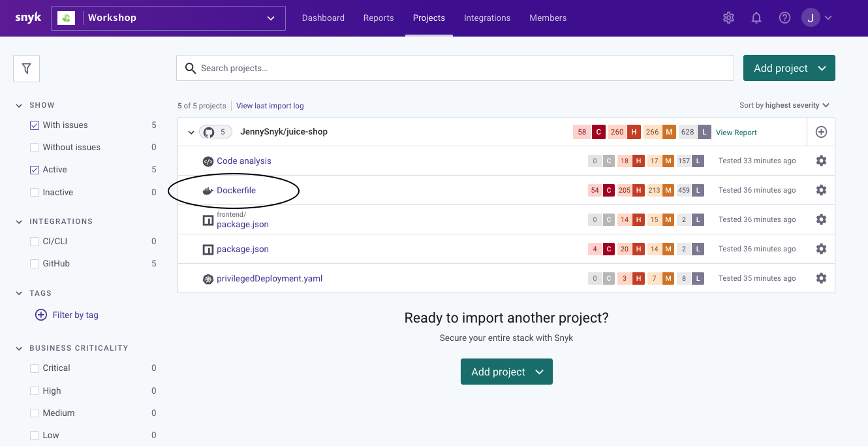Click JennySnyk/juice-shop repository name
This screenshot has height=446, width=868.
tap(284, 132)
